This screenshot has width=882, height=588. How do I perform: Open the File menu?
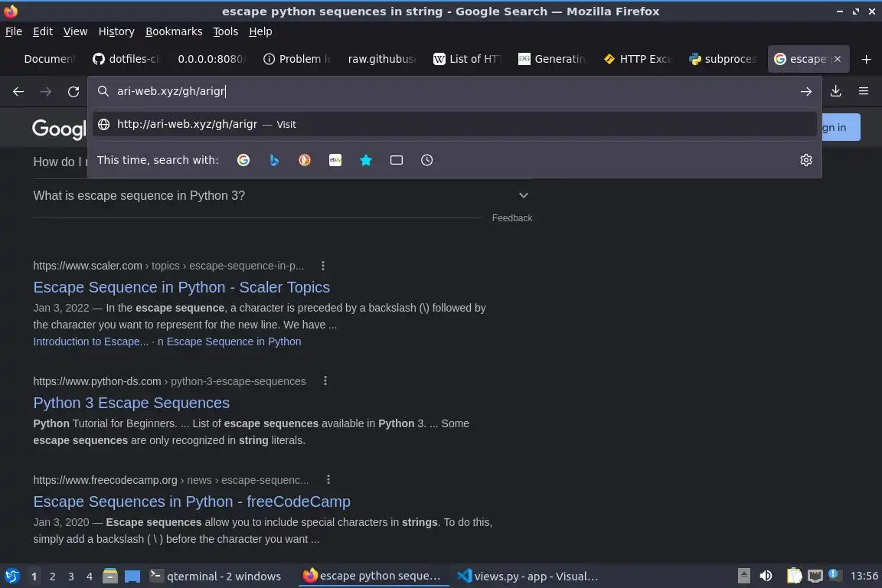[14, 31]
